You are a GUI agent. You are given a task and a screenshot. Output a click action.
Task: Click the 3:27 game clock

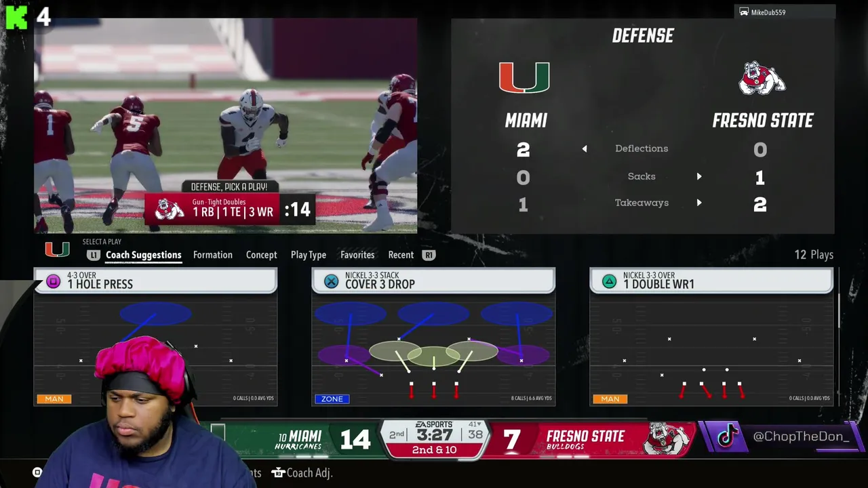click(x=434, y=434)
